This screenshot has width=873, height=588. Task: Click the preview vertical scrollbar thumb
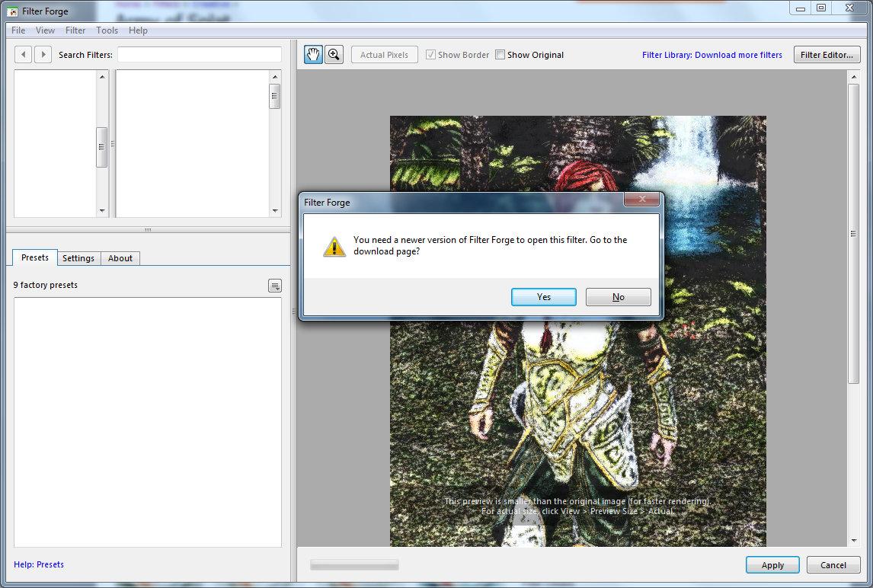coord(853,233)
